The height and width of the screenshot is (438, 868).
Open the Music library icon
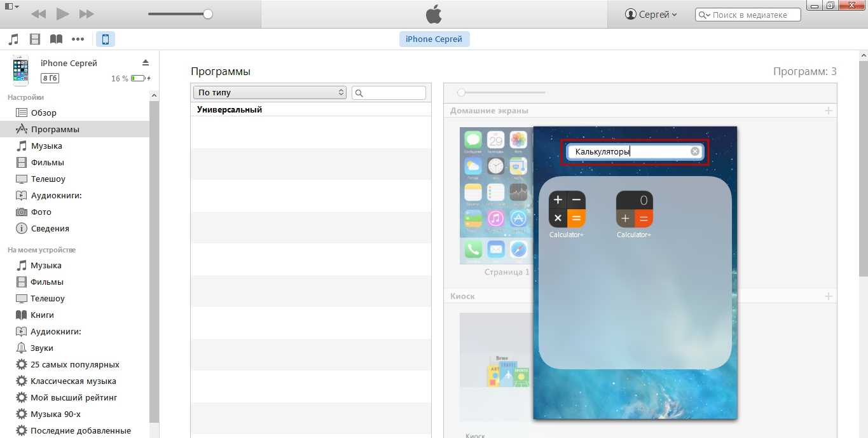coord(14,39)
